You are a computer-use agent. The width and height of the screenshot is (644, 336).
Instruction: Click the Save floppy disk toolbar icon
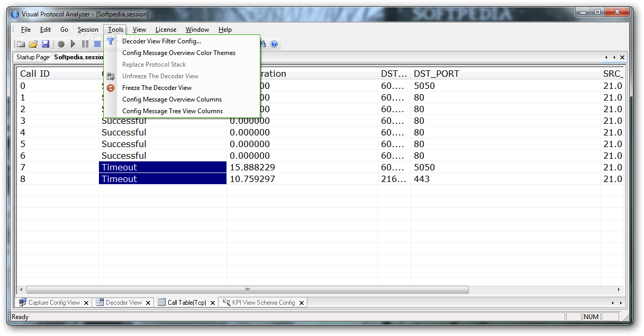click(x=46, y=44)
